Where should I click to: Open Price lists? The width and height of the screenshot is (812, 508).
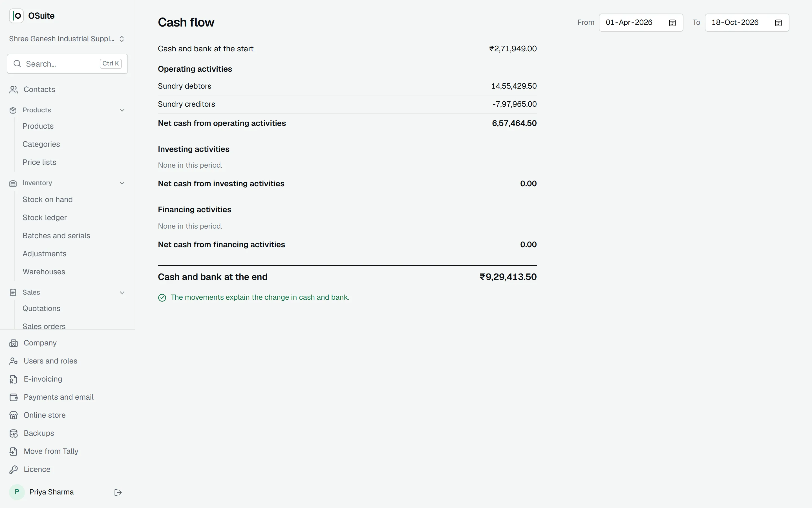point(39,162)
